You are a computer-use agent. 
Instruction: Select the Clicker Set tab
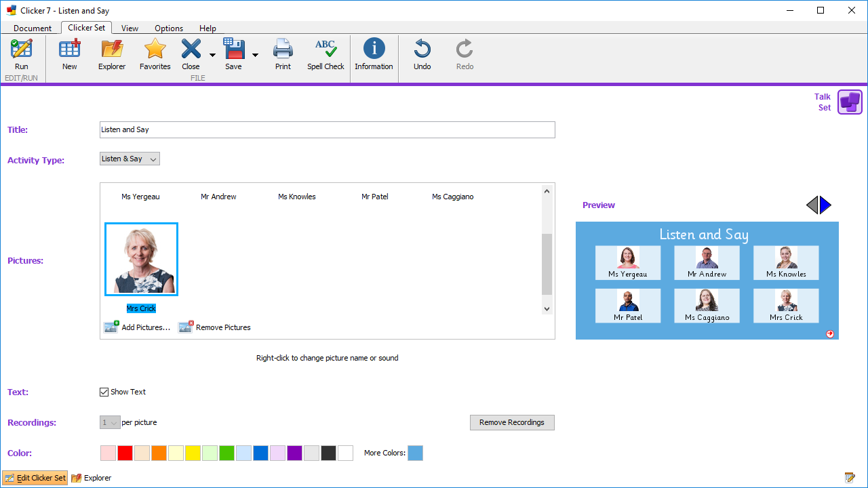click(87, 28)
